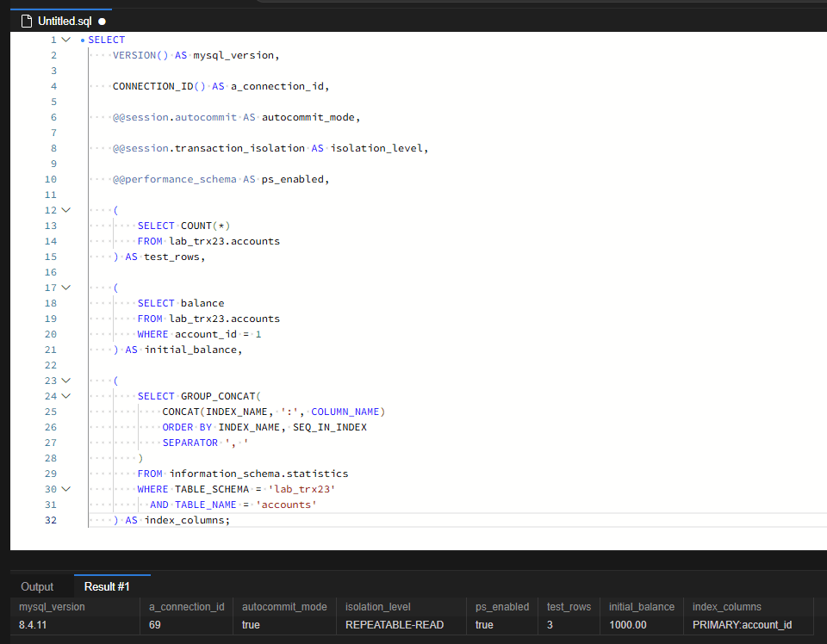Collapse the fold chevron at line 30
827x644 pixels.
(66, 489)
